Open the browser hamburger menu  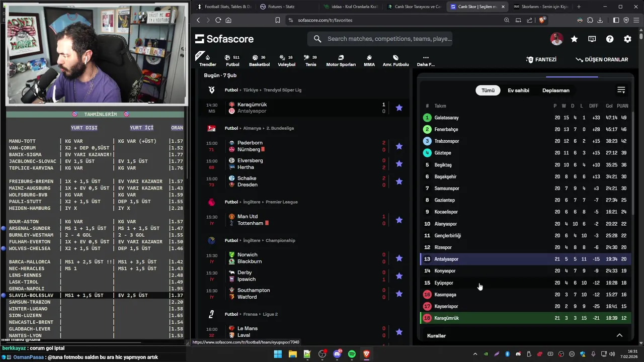(x=636, y=20)
